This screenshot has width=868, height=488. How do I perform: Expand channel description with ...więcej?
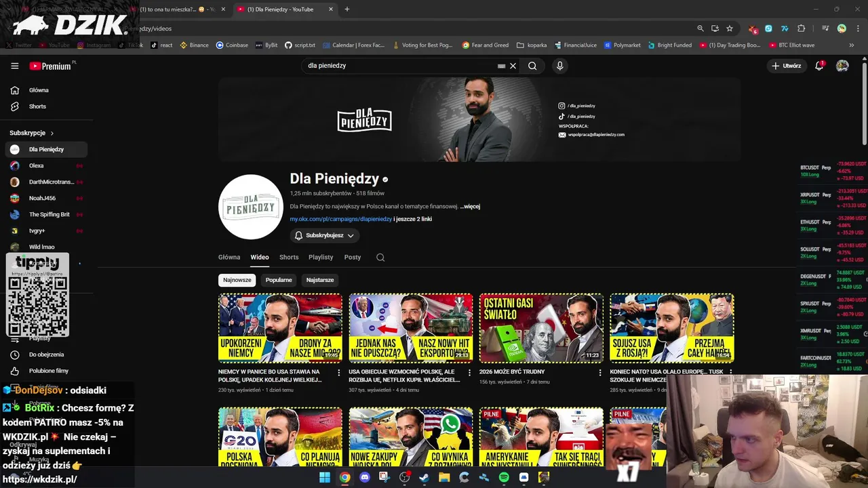coord(470,206)
